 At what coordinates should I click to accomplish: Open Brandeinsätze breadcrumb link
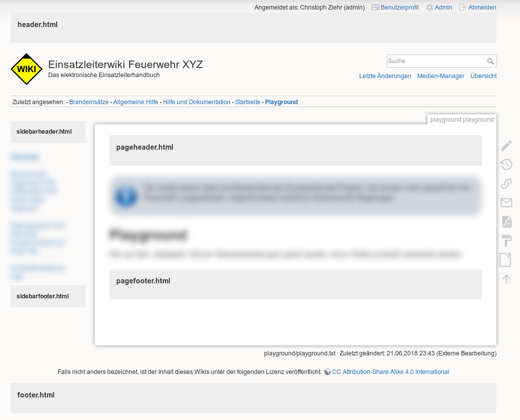coord(89,102)
